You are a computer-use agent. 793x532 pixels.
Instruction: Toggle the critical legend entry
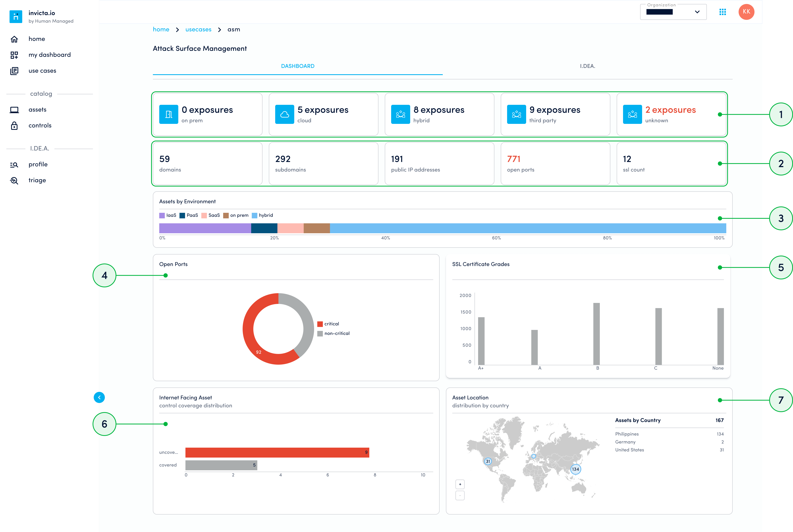[328, 324]
